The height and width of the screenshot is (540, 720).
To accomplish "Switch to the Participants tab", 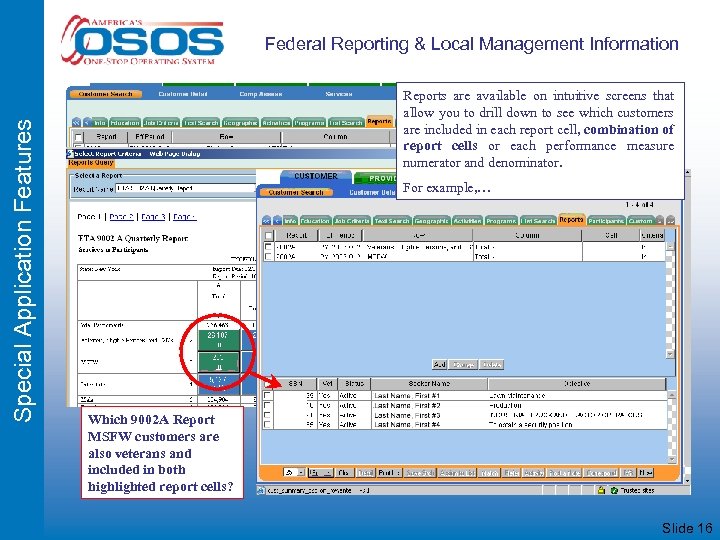I will point(607,221).
